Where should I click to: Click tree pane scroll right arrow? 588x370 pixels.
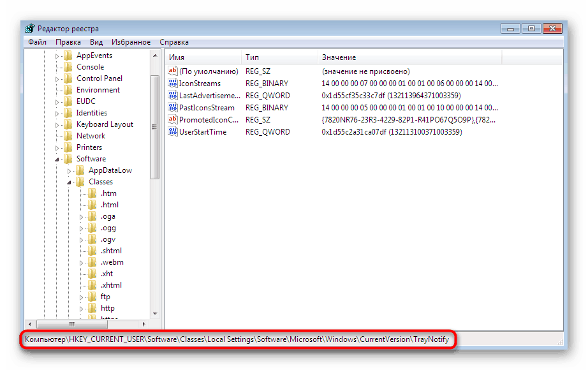tap(143, 324)
